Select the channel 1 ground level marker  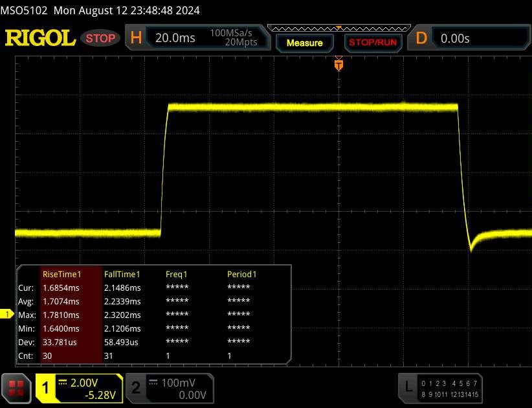click(7, 315)
